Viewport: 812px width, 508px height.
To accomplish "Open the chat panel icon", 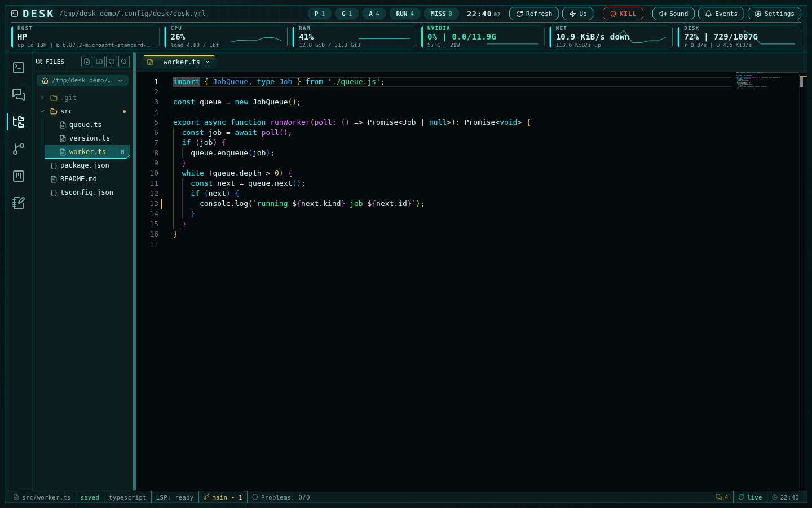I will point(19,95).
